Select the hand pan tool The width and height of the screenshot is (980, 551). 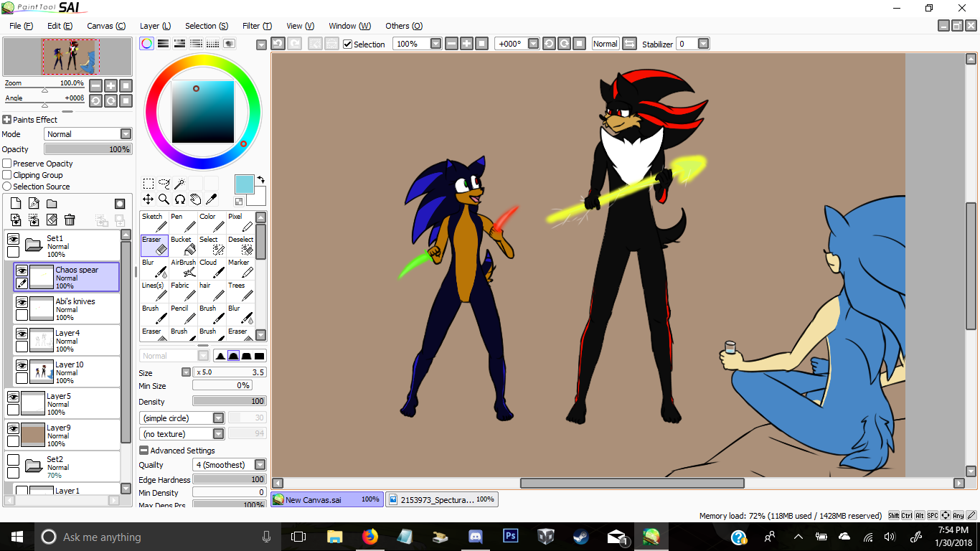195,199
